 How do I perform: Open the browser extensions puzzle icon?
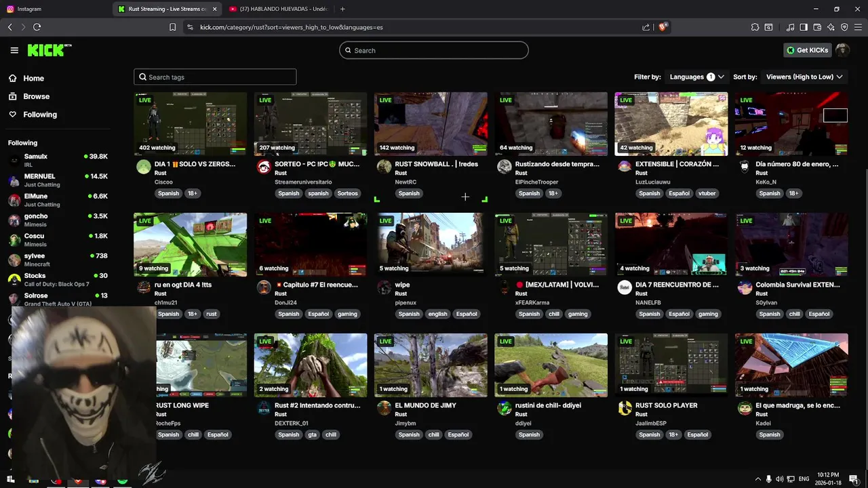click(755, 27)
